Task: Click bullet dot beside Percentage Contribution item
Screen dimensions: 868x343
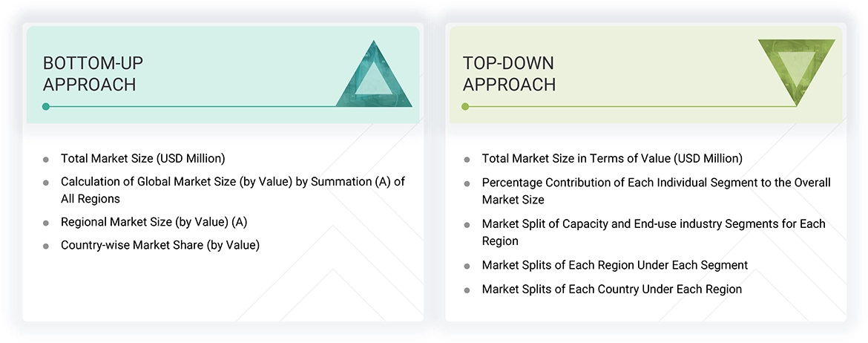Action: [467, 183]
